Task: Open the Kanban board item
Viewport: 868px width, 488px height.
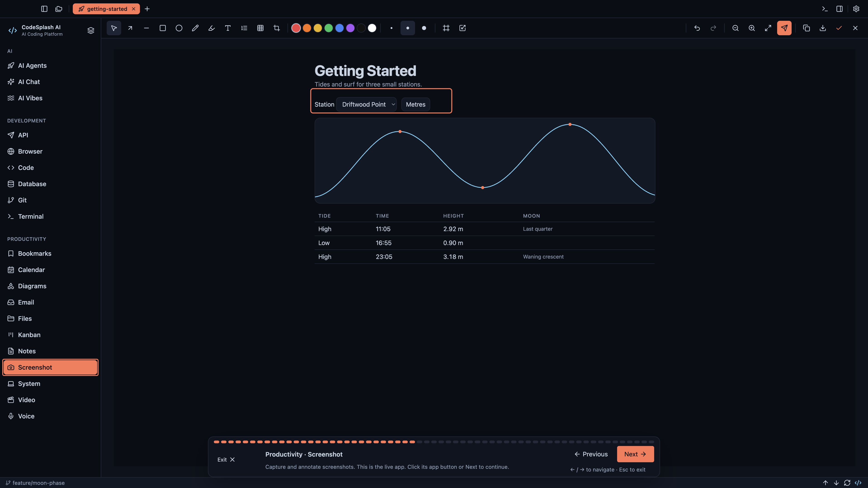Action: click(x=51, y=335)
